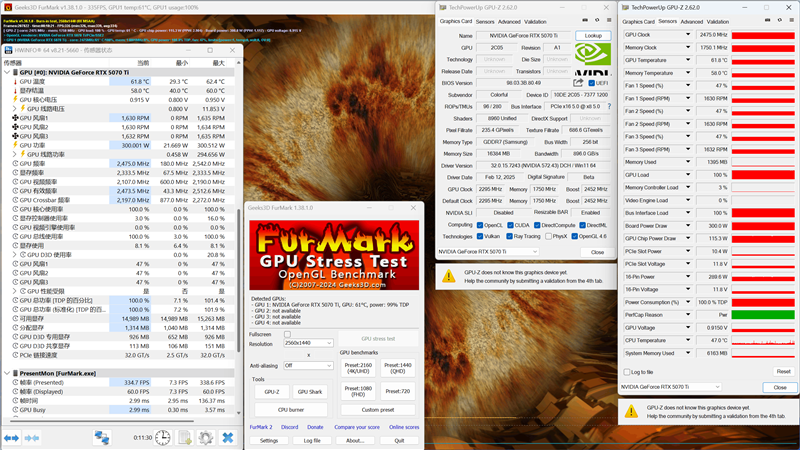800x450 pixels.
Task: Click Bus Interface question mark icon
Action: (609, 106)
